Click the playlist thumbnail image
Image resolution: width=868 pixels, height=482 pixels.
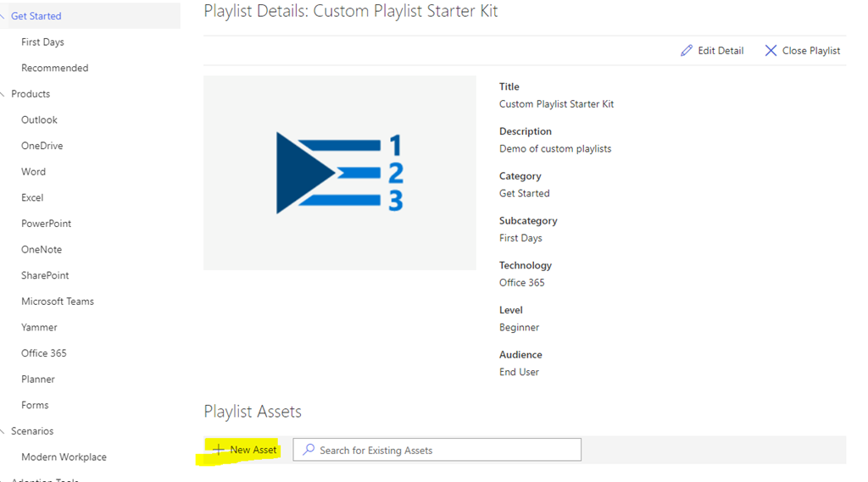pos(339,173)
